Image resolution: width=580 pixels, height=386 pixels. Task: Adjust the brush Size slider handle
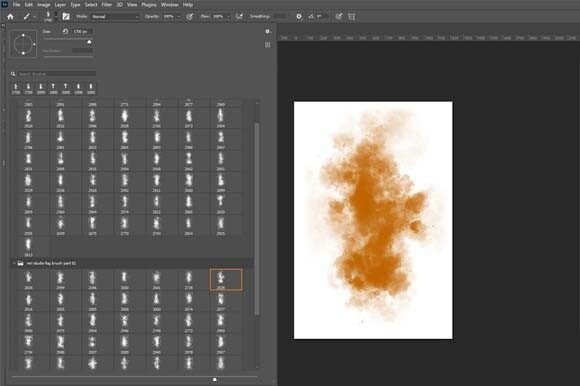pyautogui.click(x=89, y=42)
